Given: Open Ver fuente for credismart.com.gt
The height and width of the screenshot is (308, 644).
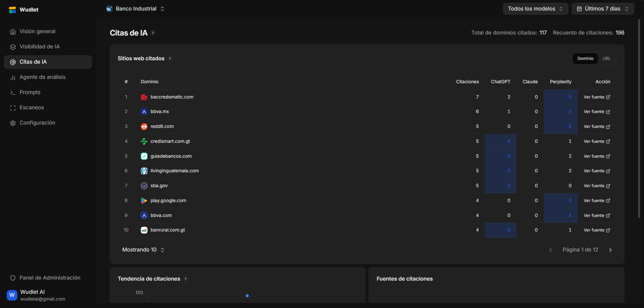Looking at the screenshot, I should click(x=597, y=141).
